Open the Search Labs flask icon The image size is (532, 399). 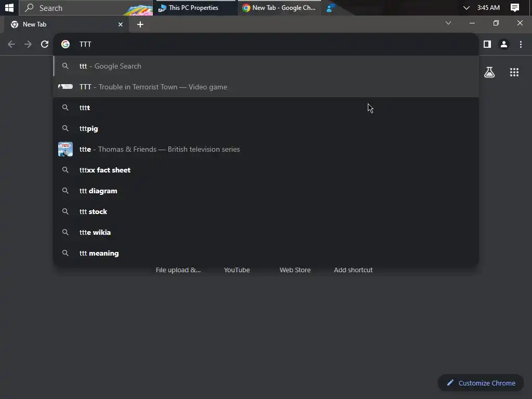(x=489, y=72)
